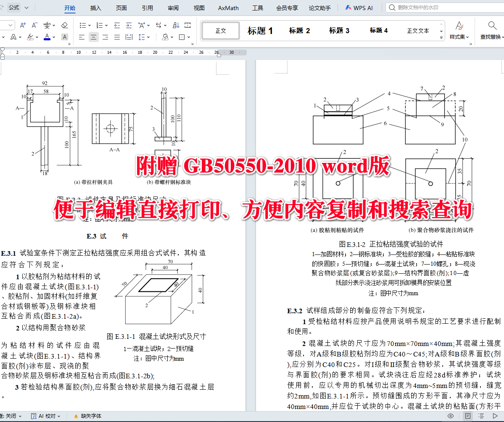Click the phonetic guide (wén) icon
The image size is (504, 422).
[x=47, y=25]
